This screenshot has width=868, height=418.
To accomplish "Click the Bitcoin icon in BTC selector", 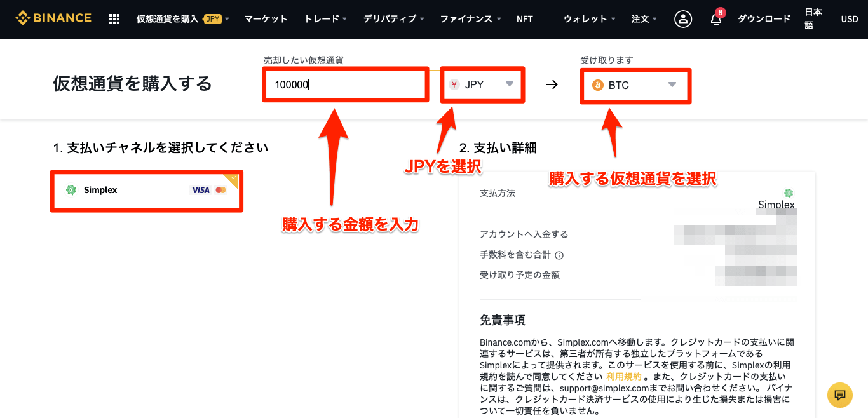I will (x=598, y=85).
